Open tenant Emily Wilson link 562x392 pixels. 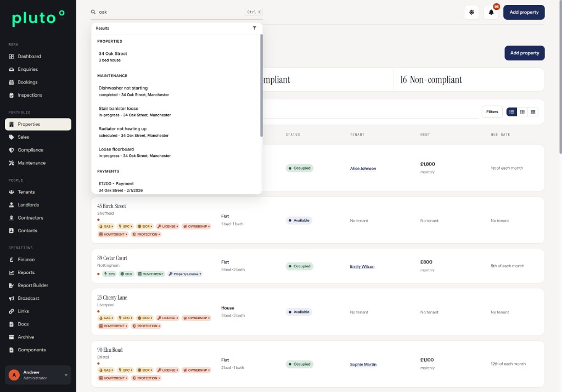[362, 266]
